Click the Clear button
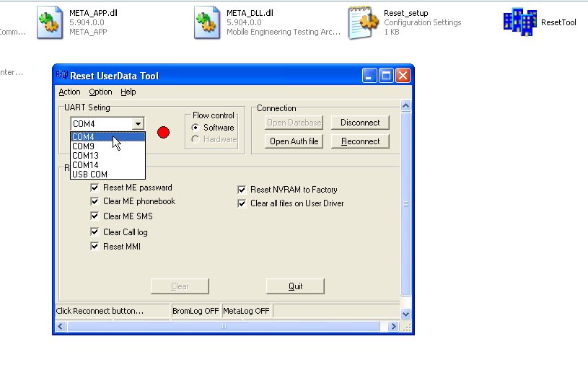This screenshot has width=588, height=370. click(x=180, y=286)
